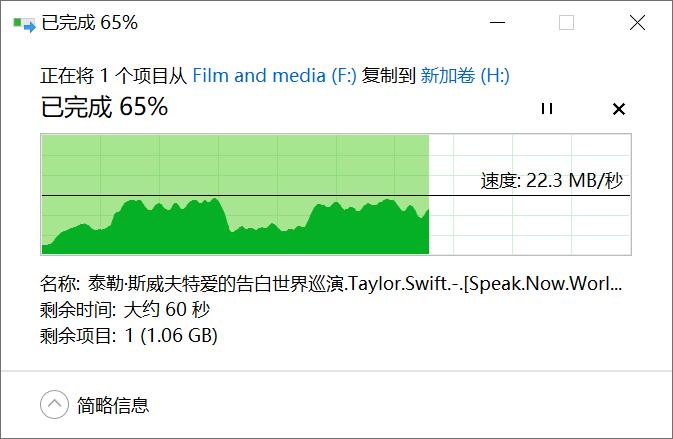The width and height of the screenshot is (673, 439).
Task: Close the dialog from the title bar
Action: pyautogui.click(x=637, y=23)
